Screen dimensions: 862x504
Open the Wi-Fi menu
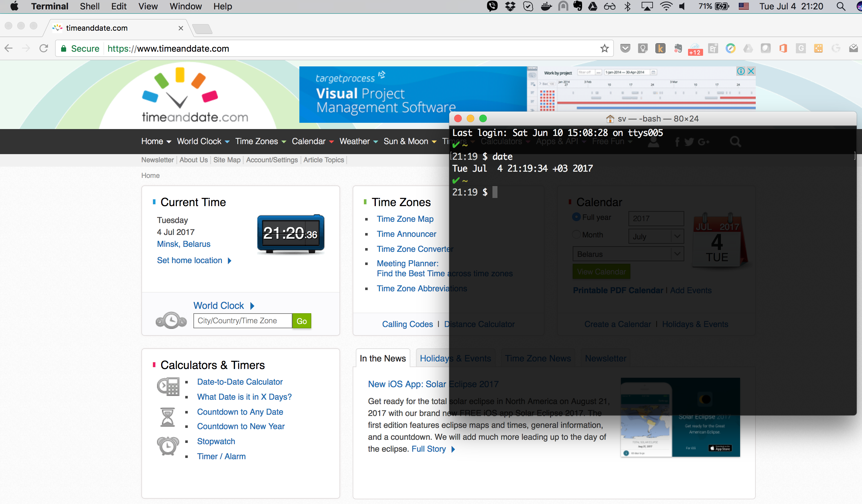coord(666,7)
